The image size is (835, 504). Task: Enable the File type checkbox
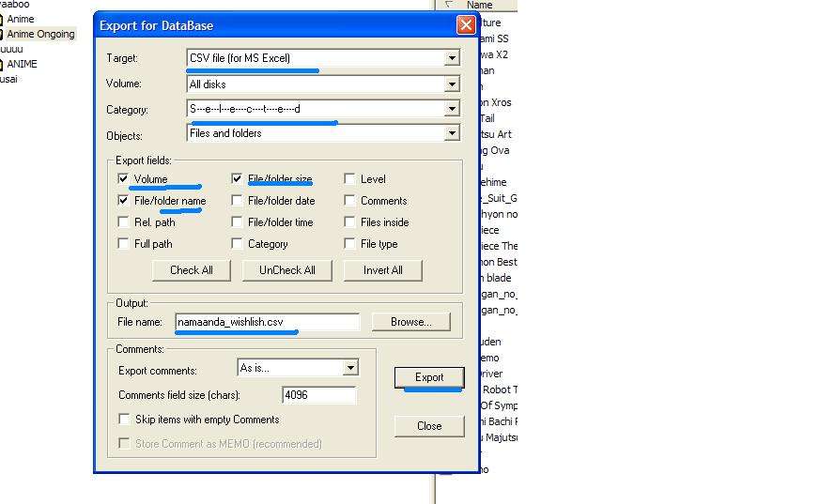349,244
